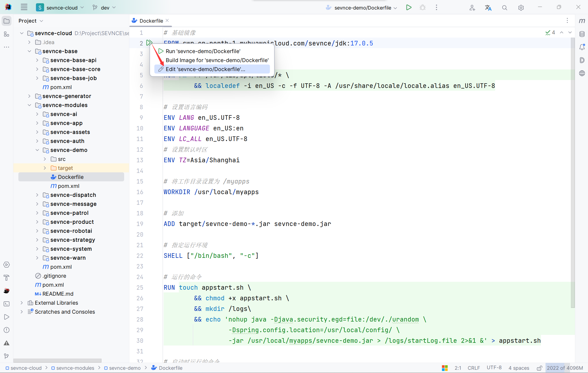Open the dev branch dropdown

104,8
